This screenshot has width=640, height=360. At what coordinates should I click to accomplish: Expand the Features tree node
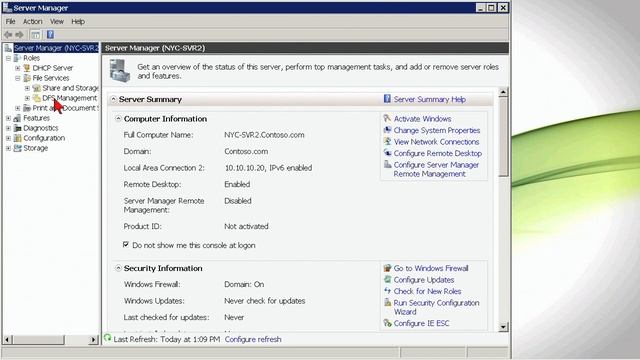8,118
